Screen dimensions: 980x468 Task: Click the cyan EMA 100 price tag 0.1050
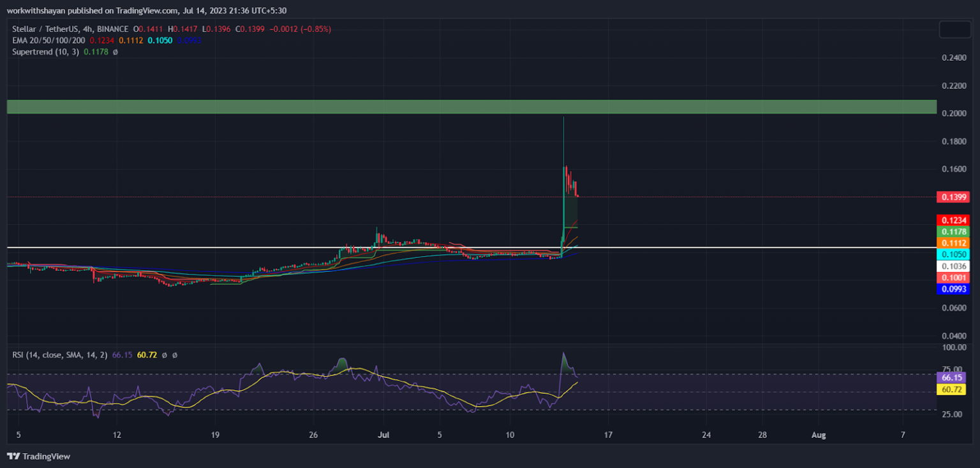[x=952, y=254]
